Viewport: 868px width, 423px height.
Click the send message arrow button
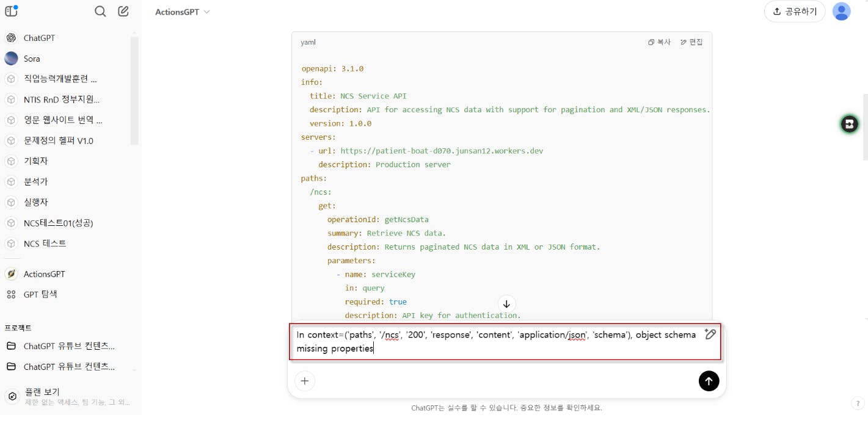(x=709, y=381)
